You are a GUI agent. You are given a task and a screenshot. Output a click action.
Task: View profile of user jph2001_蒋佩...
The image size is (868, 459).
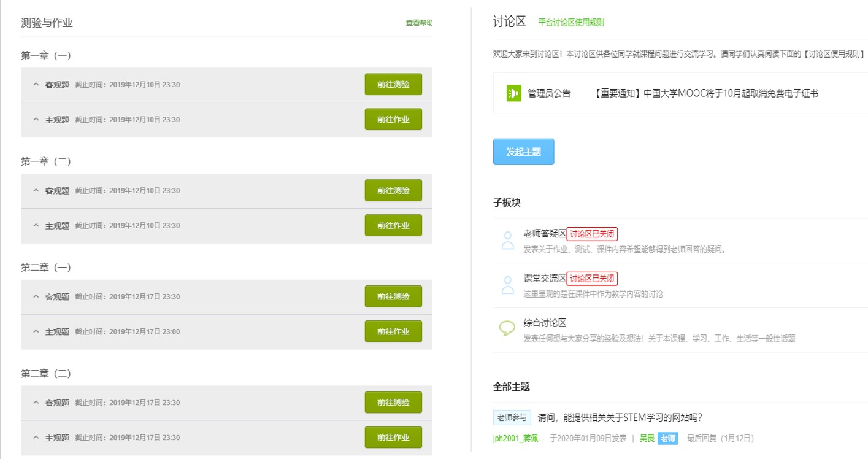coord(518,438)
